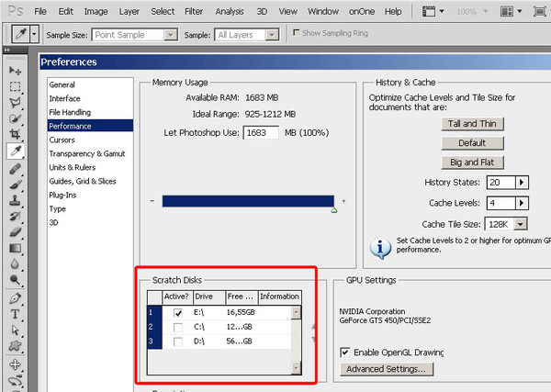
Task: Open the Layer menu
Action: tap(129, 12)
